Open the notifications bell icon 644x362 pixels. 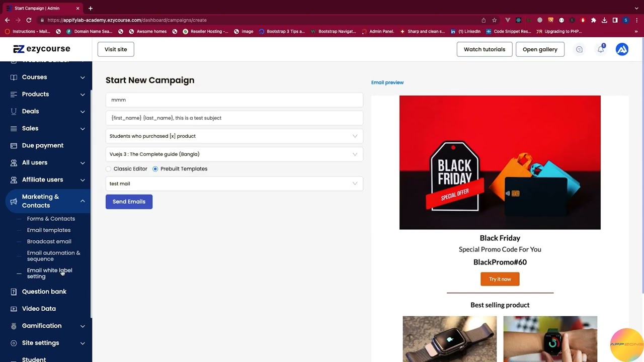[x=601, y=49]
